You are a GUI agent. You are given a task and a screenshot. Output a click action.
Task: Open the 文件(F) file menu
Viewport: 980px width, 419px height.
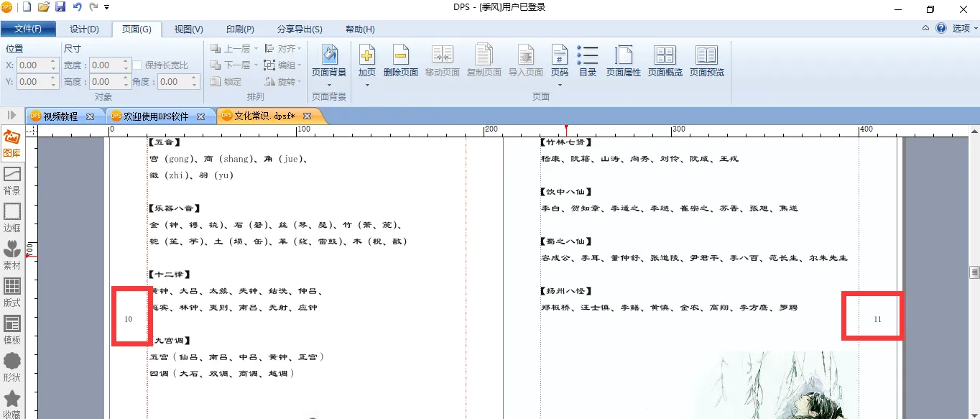(28, 29)
